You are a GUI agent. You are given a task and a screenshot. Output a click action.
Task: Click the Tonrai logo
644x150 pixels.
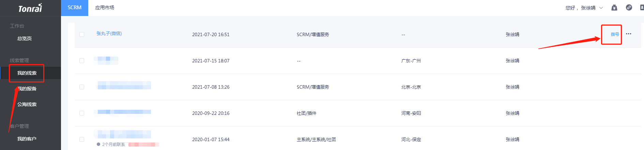pyautogui.click(x=30, y=8)
